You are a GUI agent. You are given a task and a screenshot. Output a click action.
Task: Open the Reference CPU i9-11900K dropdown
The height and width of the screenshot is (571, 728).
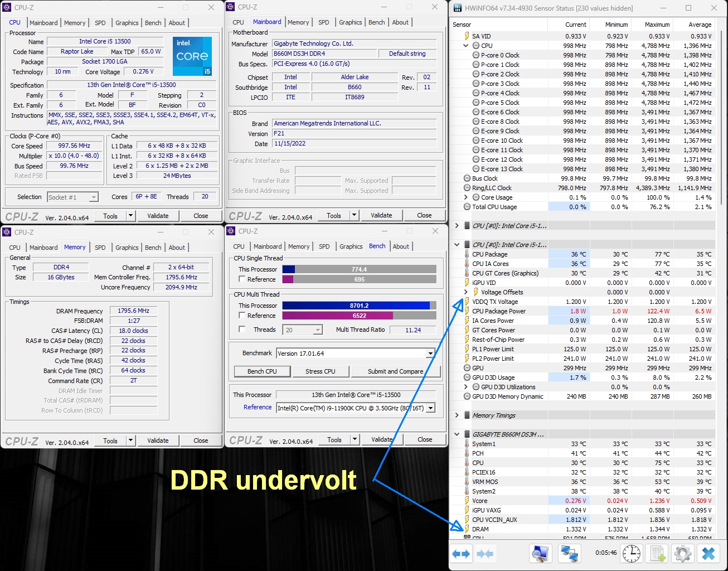430,408
